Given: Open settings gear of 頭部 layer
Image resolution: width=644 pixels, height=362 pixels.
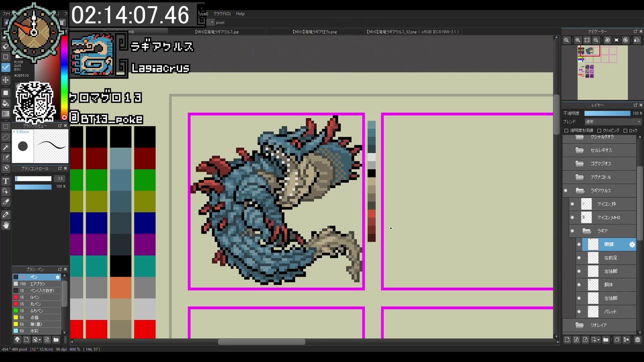Looking at the screenshot, I should pos(632,244).
